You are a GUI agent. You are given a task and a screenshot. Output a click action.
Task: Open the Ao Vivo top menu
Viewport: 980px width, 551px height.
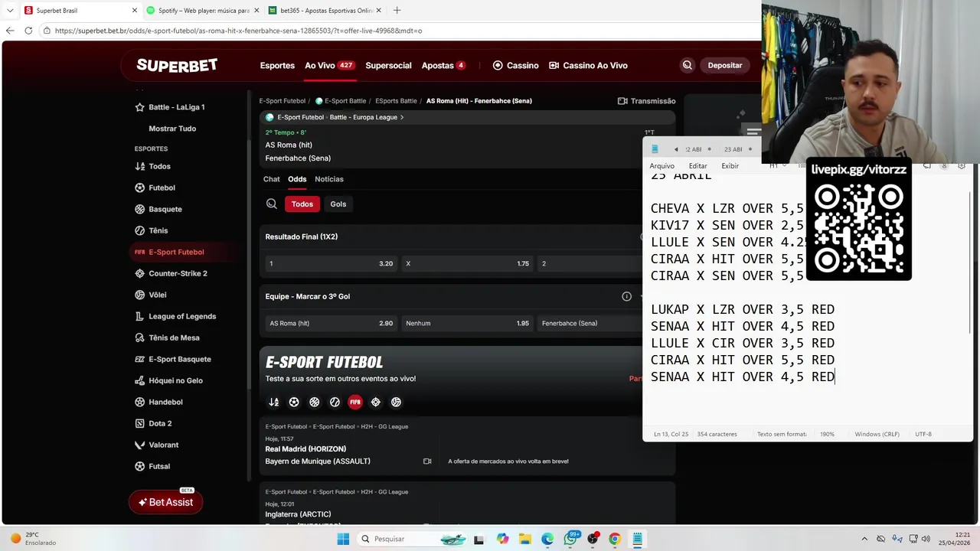[x=329, y=66]
